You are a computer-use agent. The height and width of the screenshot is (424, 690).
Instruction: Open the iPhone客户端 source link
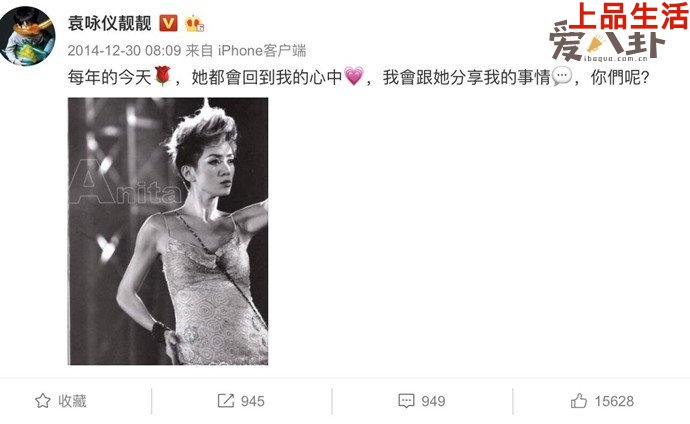coord(262,51)
